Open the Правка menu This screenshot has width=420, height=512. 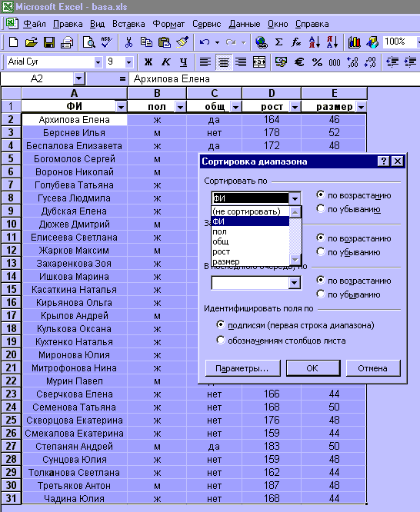click(68, 24)
